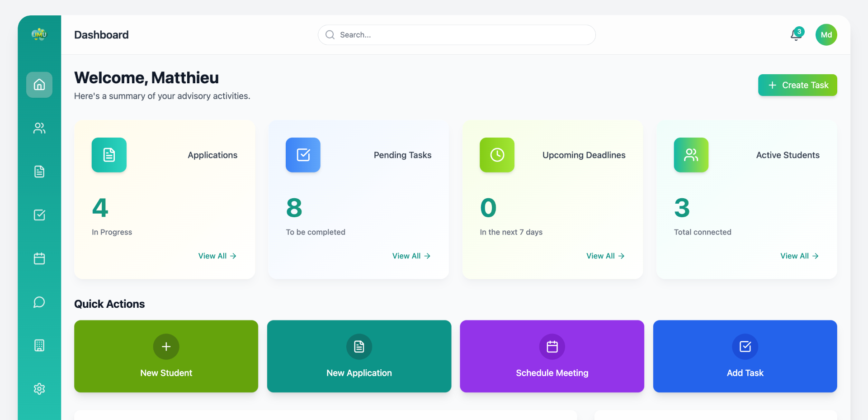
Task: Click inside the Search field
Action: [457, 35]
